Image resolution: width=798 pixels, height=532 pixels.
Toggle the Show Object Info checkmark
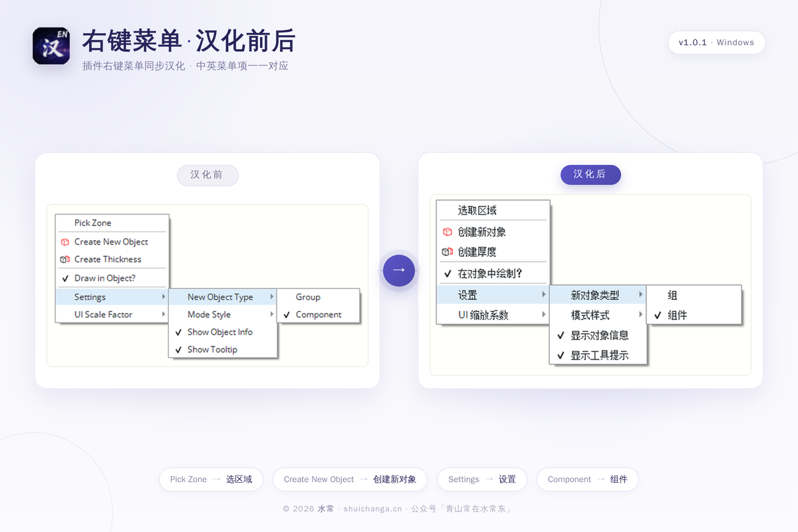coord(178,332)
